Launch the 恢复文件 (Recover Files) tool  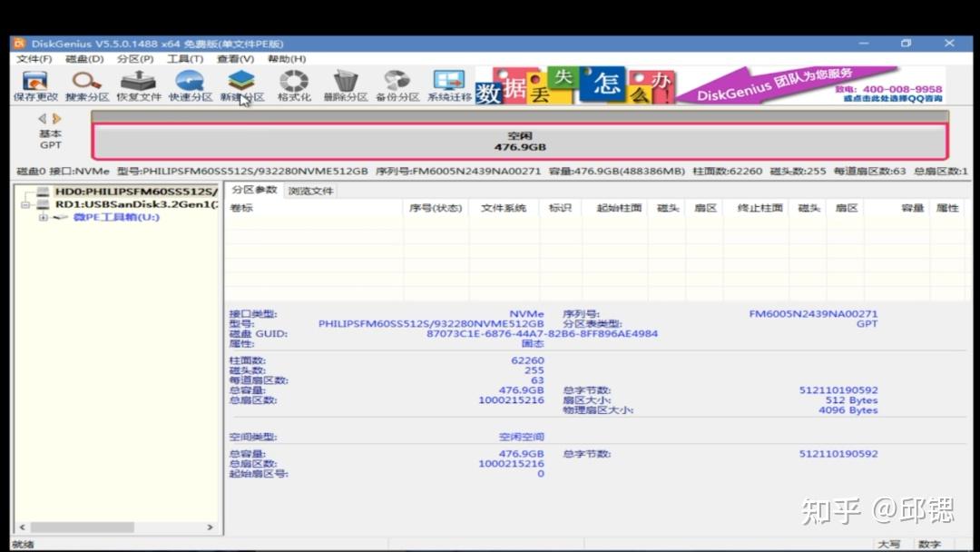pyautogui.click(x=138, y=85)
